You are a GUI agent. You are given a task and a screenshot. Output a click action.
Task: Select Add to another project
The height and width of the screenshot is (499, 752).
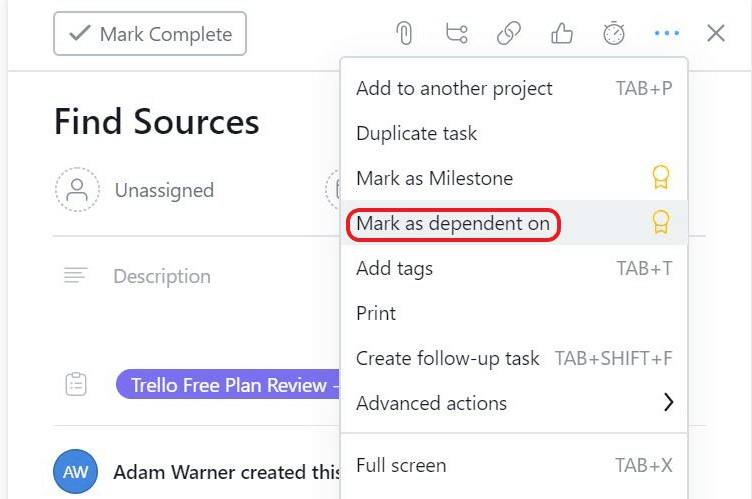point(454,88)
